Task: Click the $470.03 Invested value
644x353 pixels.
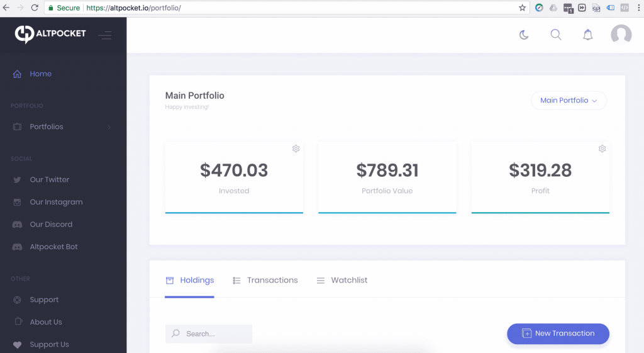Action: tap(234, 170)
